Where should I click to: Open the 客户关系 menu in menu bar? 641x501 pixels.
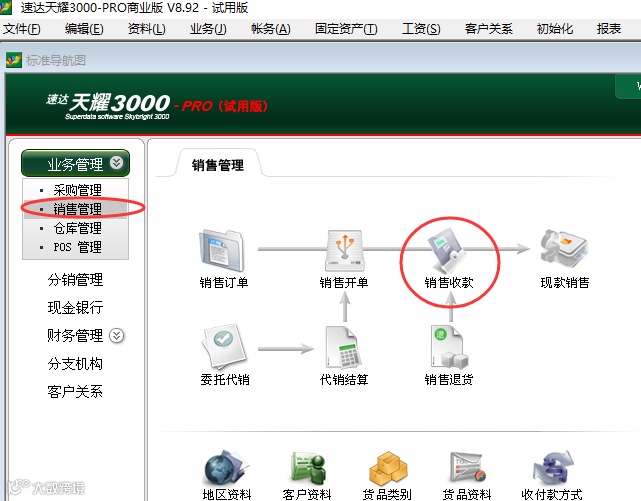pos(489,29)
